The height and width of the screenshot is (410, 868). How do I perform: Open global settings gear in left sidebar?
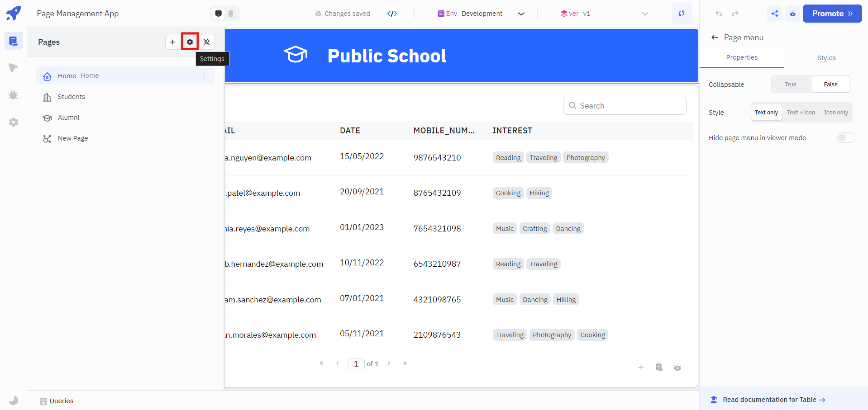pos(13,122)
